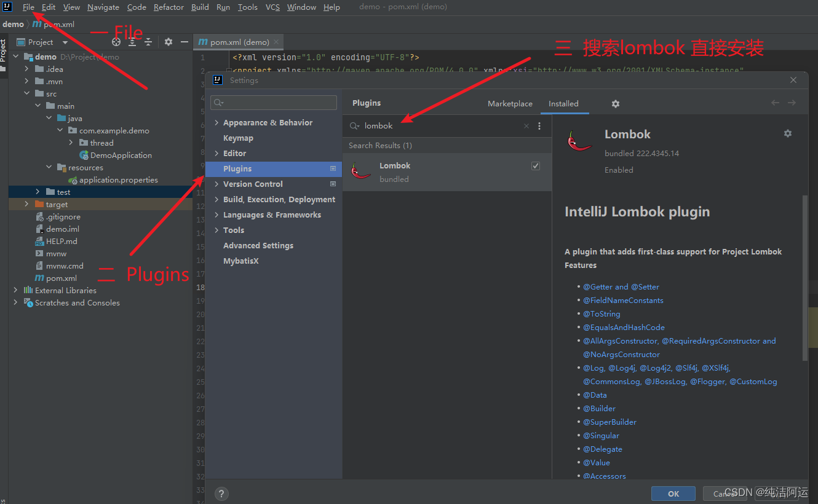Expand Version Control settings
The image size is (818, 504).
(216, 184)
